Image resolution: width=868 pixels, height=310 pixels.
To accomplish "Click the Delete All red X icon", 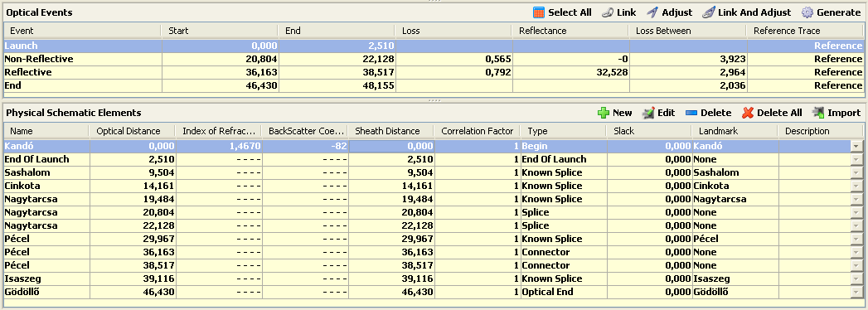I will (x=748, y=113).
